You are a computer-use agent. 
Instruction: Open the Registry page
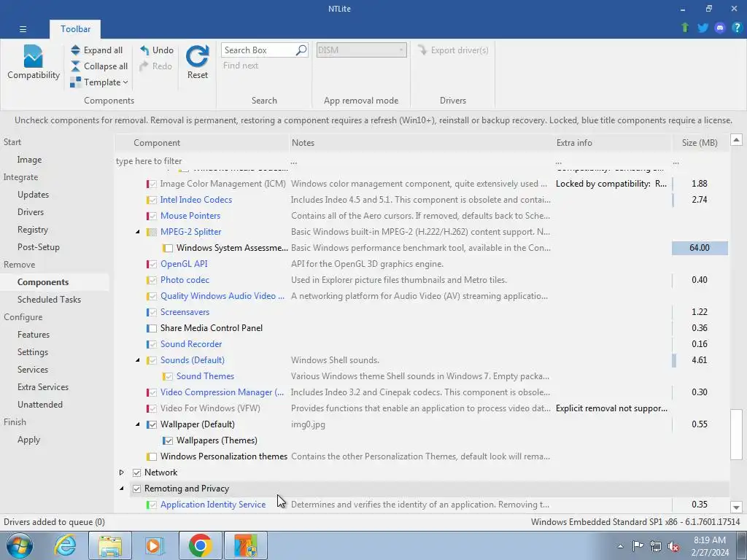tap(33, 230)
